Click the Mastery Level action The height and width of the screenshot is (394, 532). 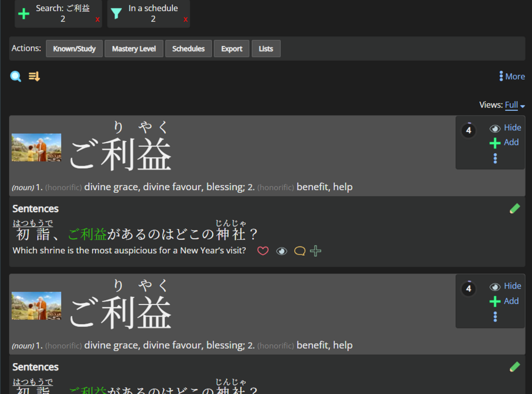[x=134, y=48]
